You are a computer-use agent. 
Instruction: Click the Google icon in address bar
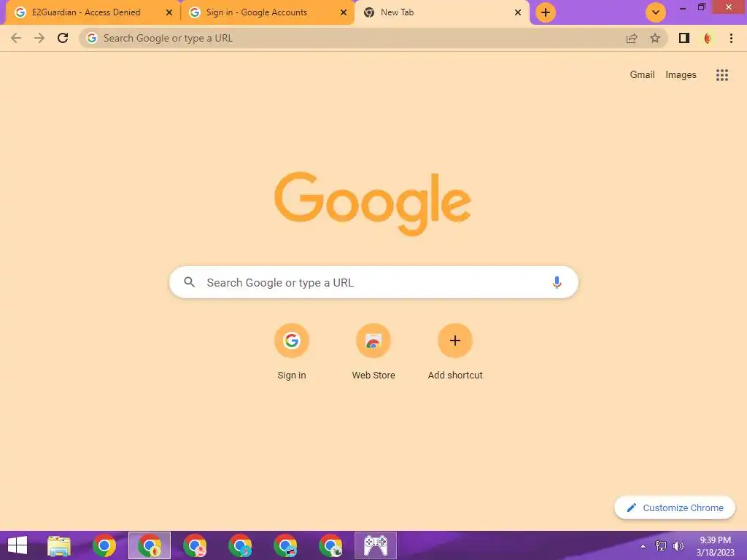pyautogui.click(x=92, y=38)
